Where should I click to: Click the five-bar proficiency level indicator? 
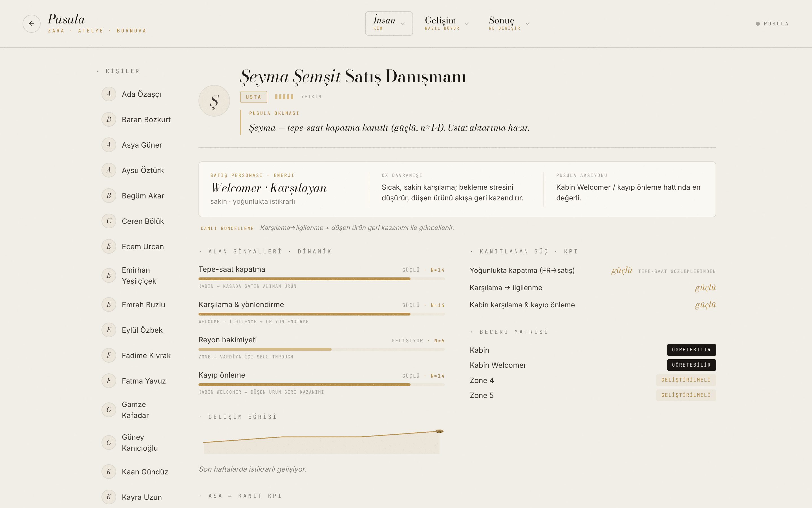click(284, 97)
